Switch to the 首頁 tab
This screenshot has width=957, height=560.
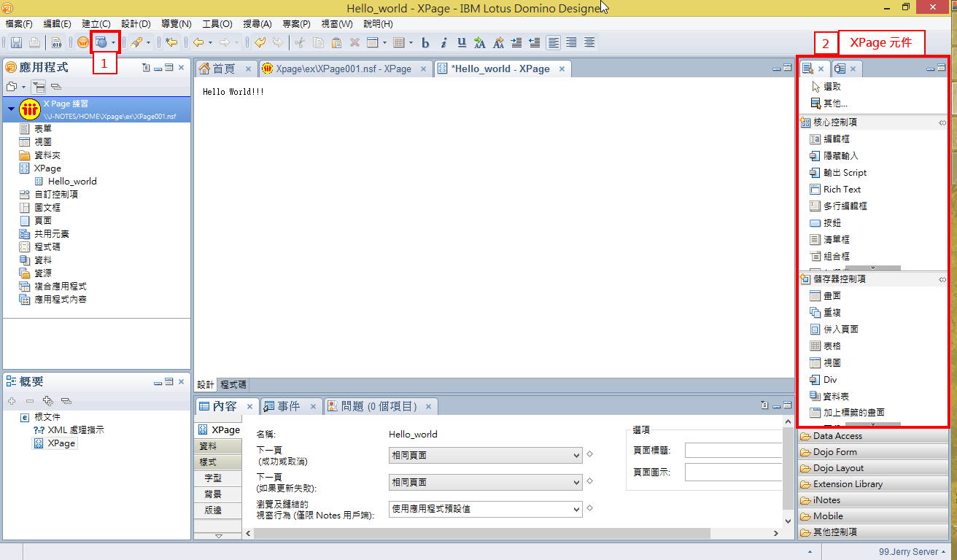pos(225,69)
